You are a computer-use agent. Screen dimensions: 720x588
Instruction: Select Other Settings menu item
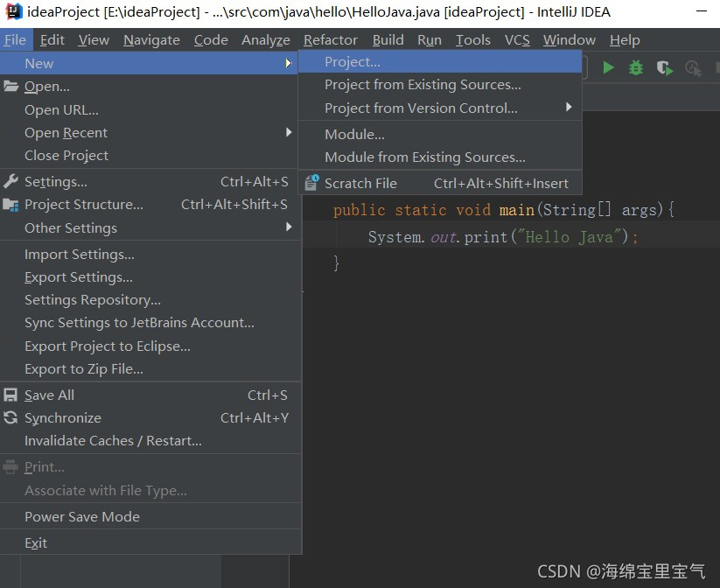pyautogui.click(x=150, y=227)
